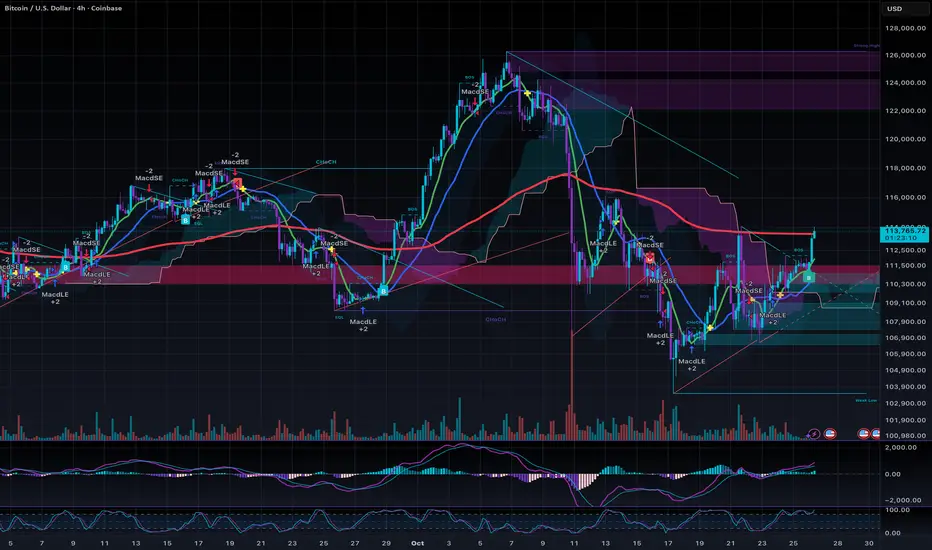Click the lightning bolt event icon

813,434
